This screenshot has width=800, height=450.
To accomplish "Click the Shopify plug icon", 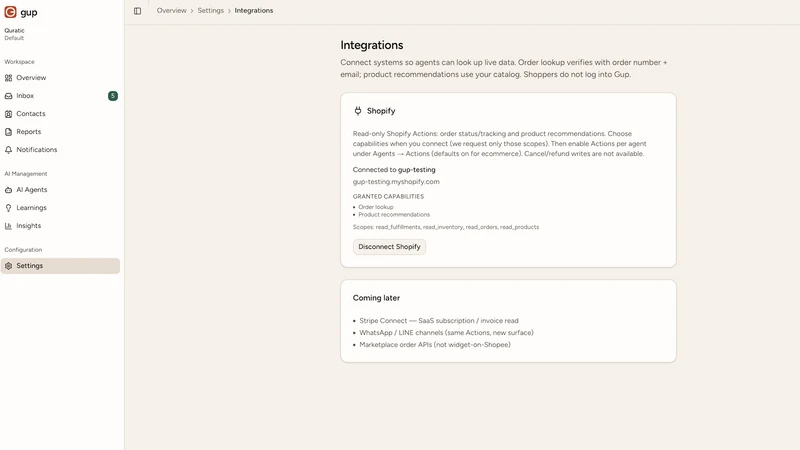I will [358, 111].
